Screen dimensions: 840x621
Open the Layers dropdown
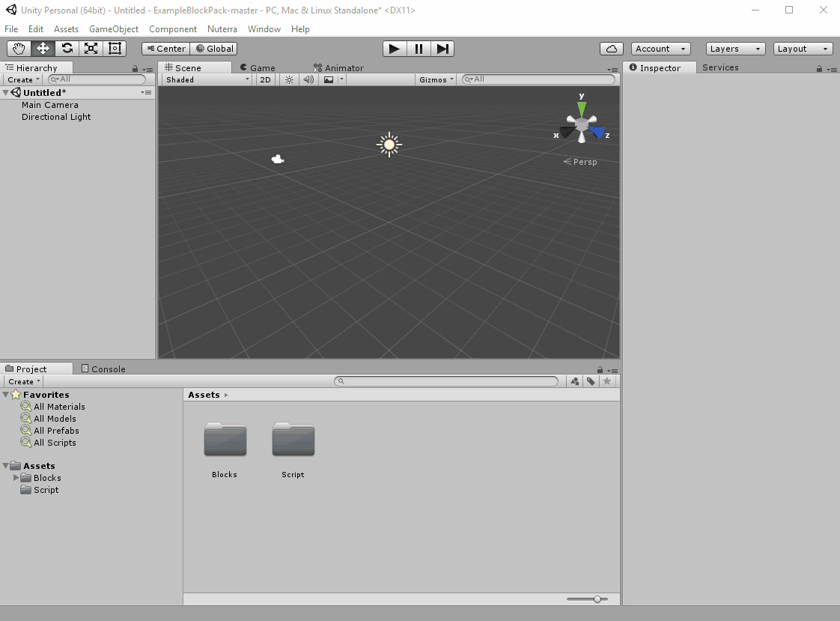click(735, 49)
